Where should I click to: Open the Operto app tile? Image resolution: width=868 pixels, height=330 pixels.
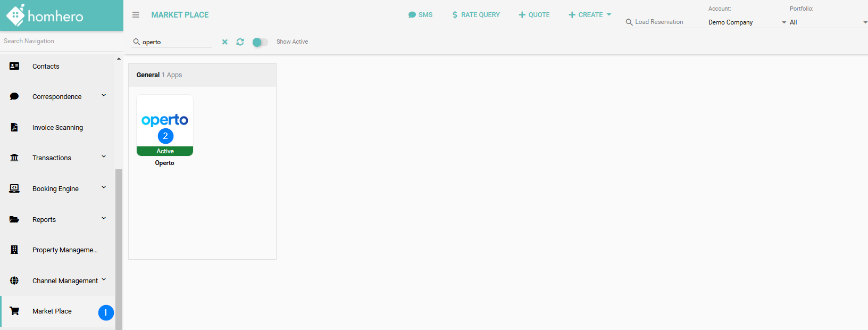(x=165, y=125)
